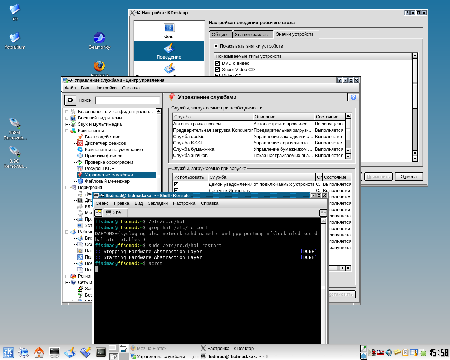Expand the first tree category in control center
The width and height of the screenshot is (450, 360).
click(x=67, y=112)
